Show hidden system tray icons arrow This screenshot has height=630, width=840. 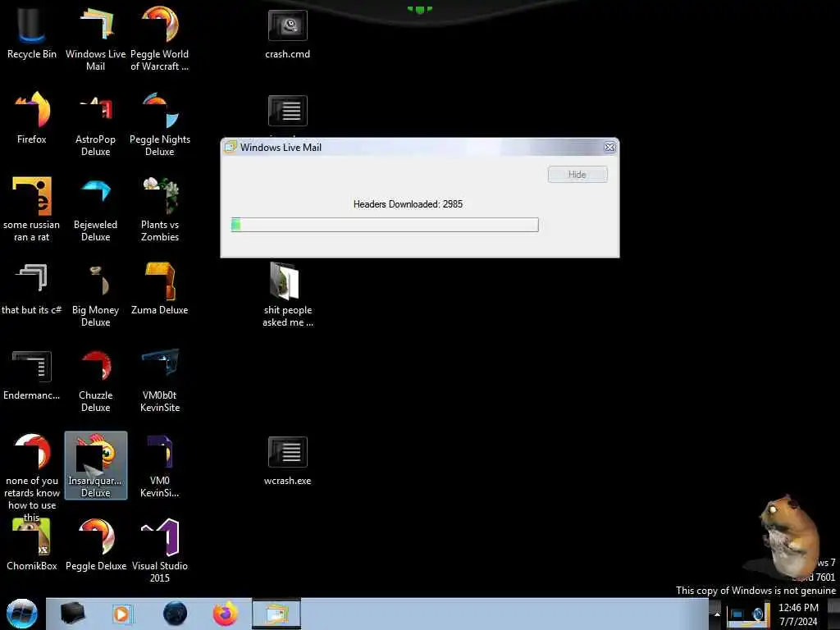coord(717,614)
